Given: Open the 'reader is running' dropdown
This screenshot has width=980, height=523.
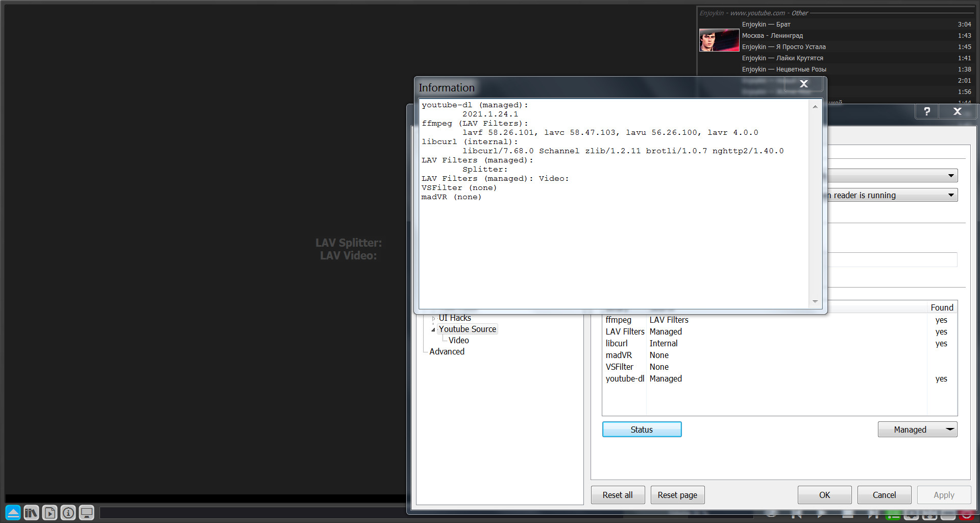Looking at the screenshot, I should (x=891, y=195).
